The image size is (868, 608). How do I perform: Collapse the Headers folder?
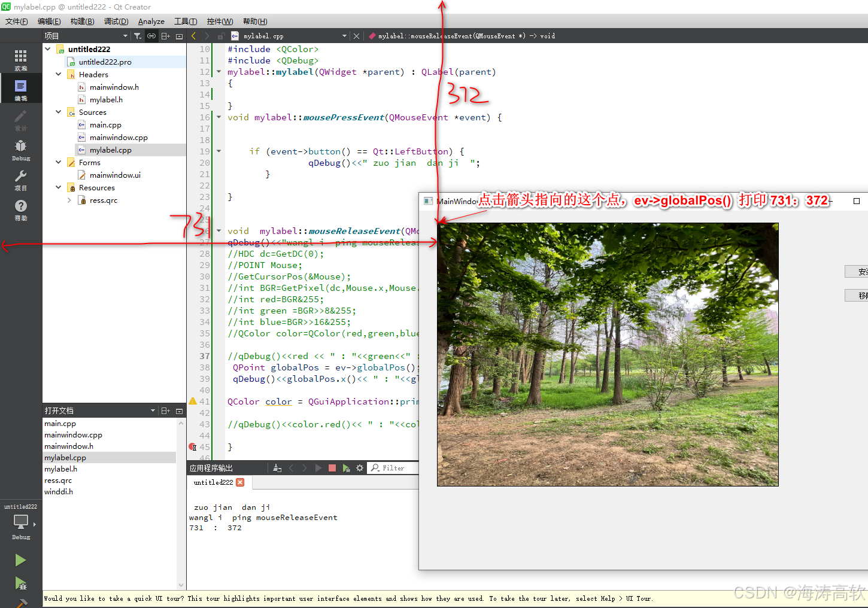click(59, 74)
